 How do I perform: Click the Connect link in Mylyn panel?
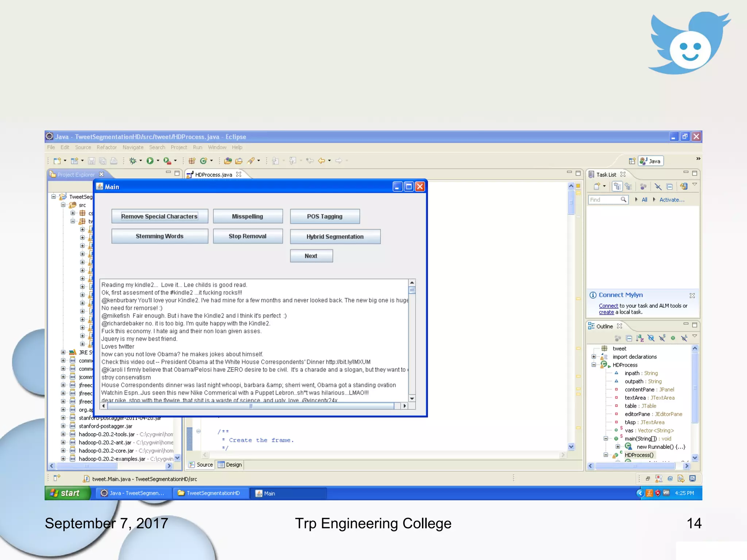click(608, 306)
